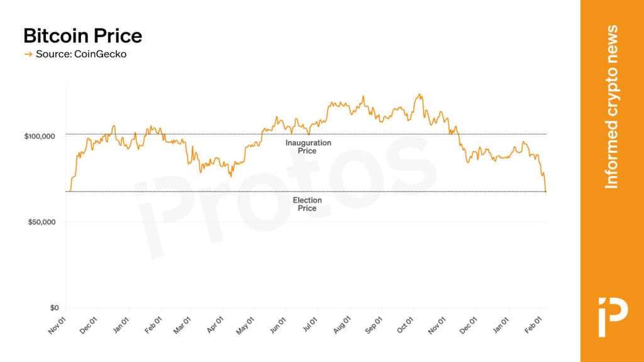
Task: Click the price line's endpoint at the election line
Action: pyautogui.click(x=545, y=191)
